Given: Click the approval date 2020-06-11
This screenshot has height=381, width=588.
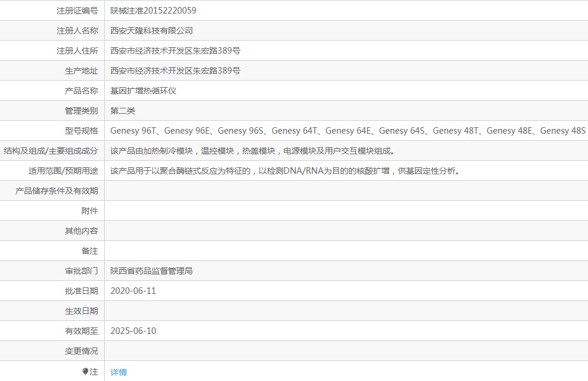Looking at the screenshot, I should point(133,291).
